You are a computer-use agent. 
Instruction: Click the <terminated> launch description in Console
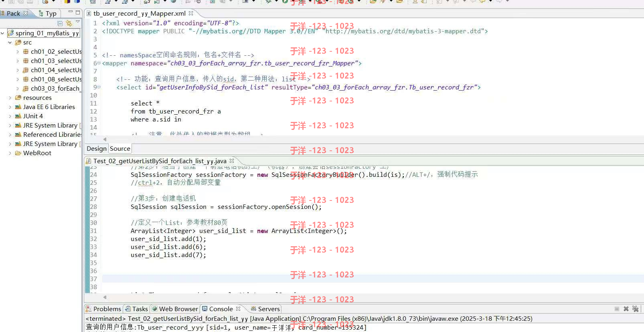[309, 319]
